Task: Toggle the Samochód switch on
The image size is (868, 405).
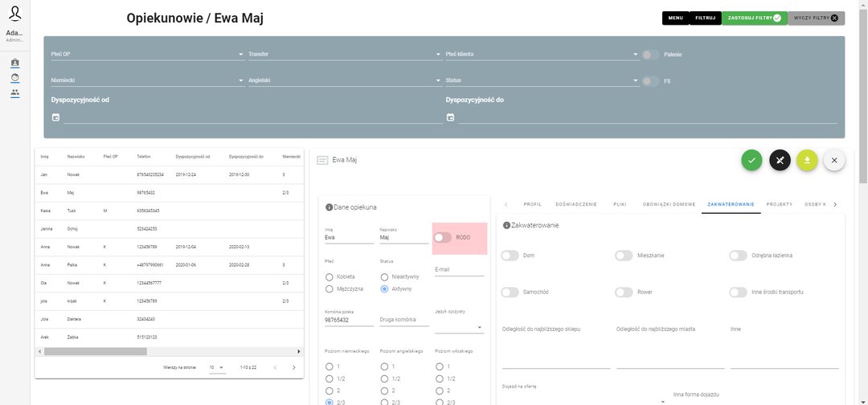Action: click(x=510, y=292)
